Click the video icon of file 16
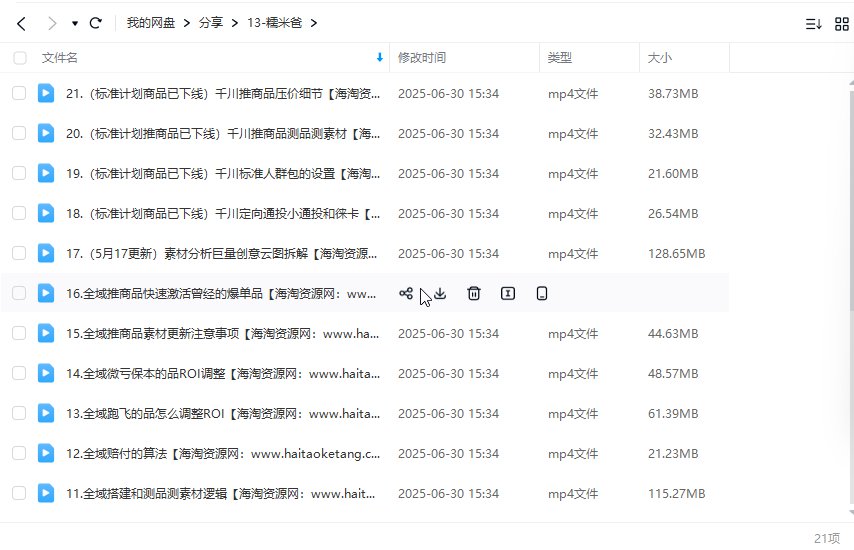This screenshot has width=854, height=550. [x=46, y=293]
